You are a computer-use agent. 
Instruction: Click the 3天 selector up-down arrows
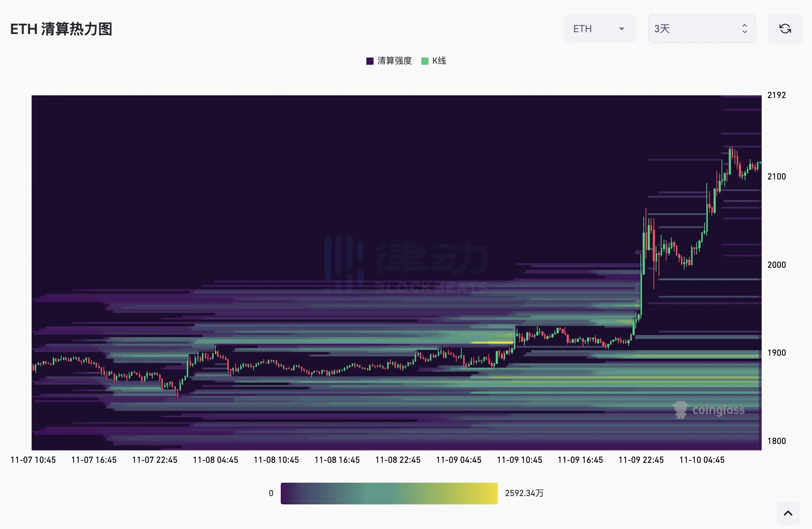[744, 29]
